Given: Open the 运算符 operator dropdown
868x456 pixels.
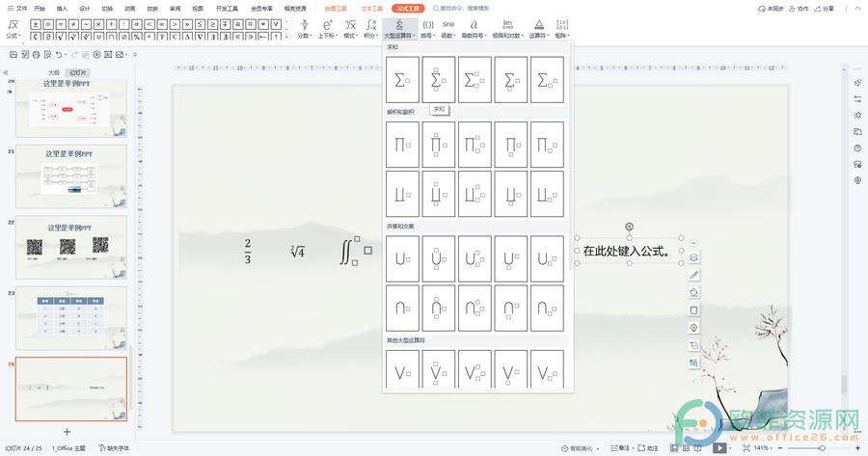Looking at the screenshot, I should coord(538,29).
